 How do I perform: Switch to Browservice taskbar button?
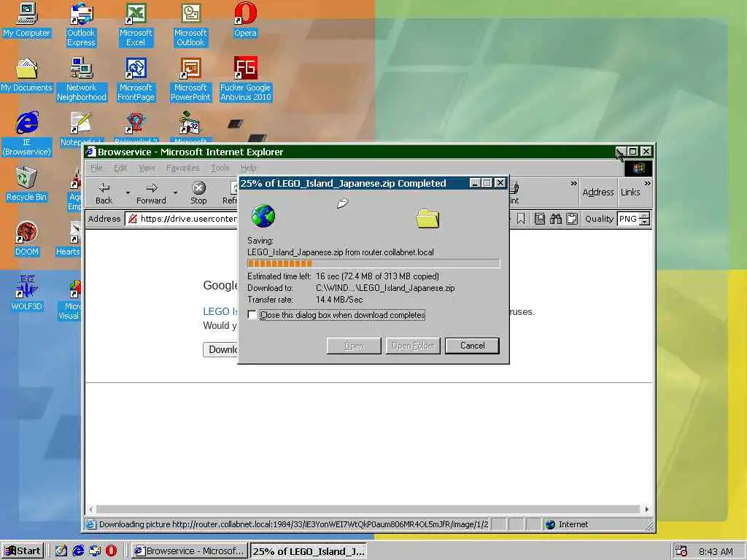[189, 551]
